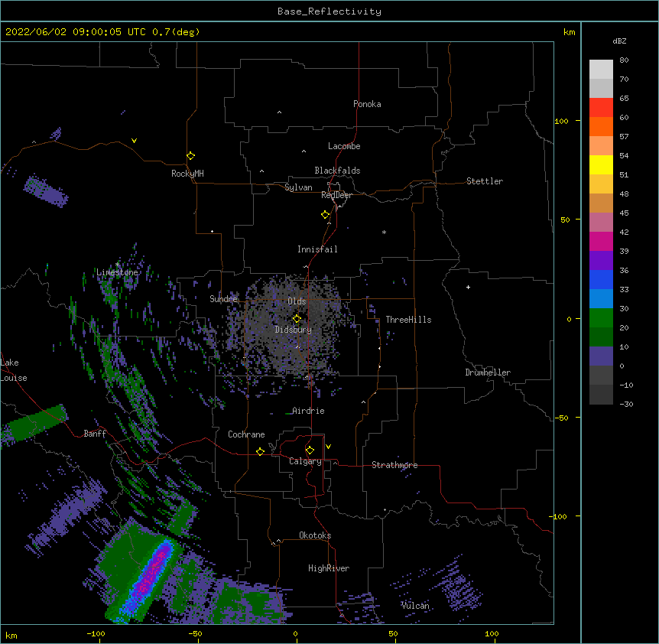Select the bright yellow 54-51 dBZ swatch
659x644 pixels.
coord(601,165)
